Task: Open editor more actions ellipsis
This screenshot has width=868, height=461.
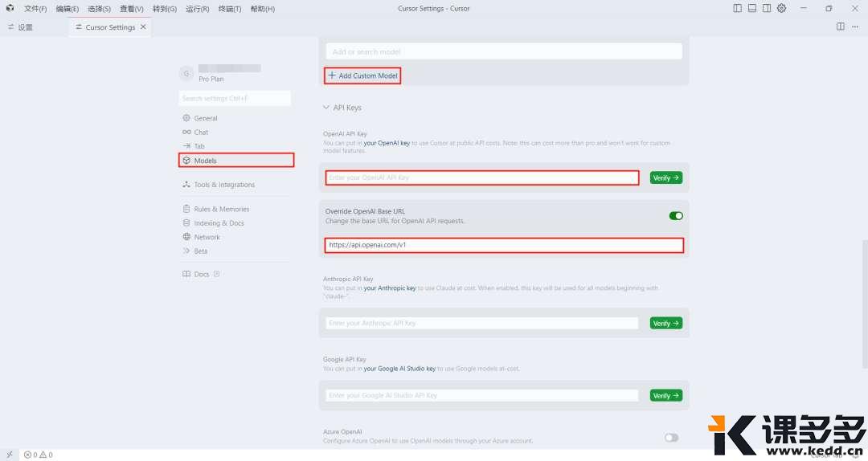Action: pos(855,27)
